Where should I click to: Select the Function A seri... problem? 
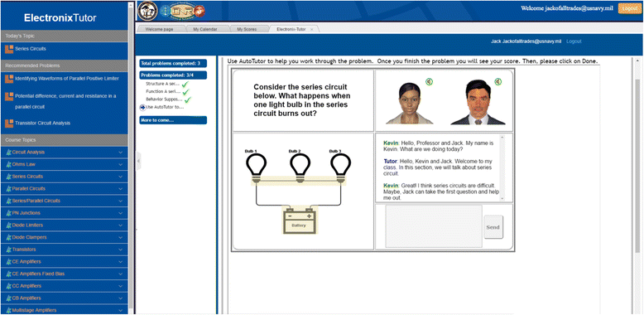[x=162, y=92]
